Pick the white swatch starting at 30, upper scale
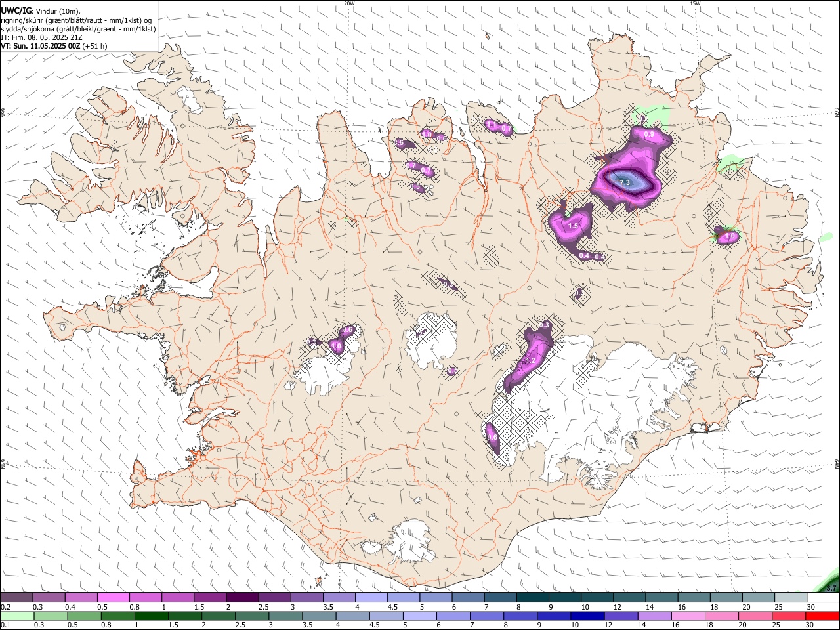840x630 pixels. (x=823, y=598)
